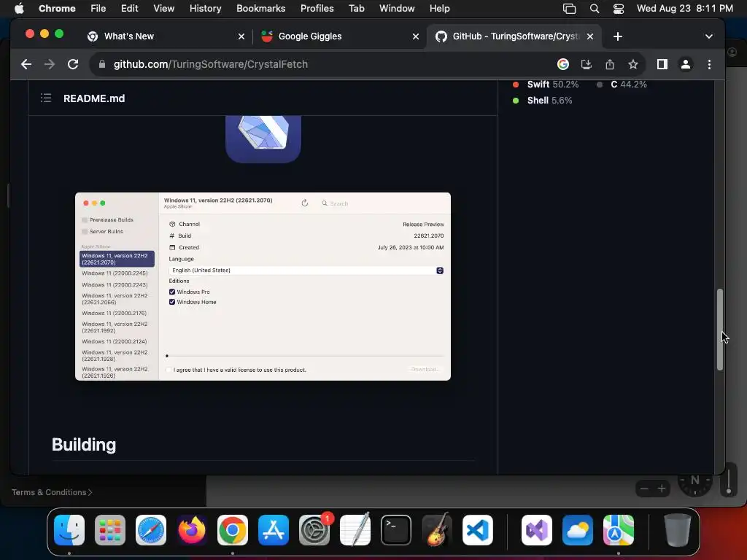Click the Building section heading
Screen dimensions: 747x560
click(x=84, y=444)
